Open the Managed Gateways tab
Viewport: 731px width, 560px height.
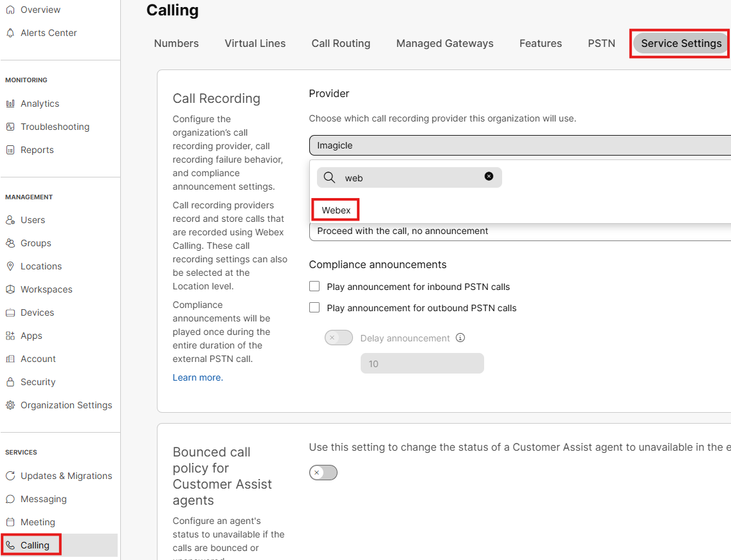[x=444, y=44]
